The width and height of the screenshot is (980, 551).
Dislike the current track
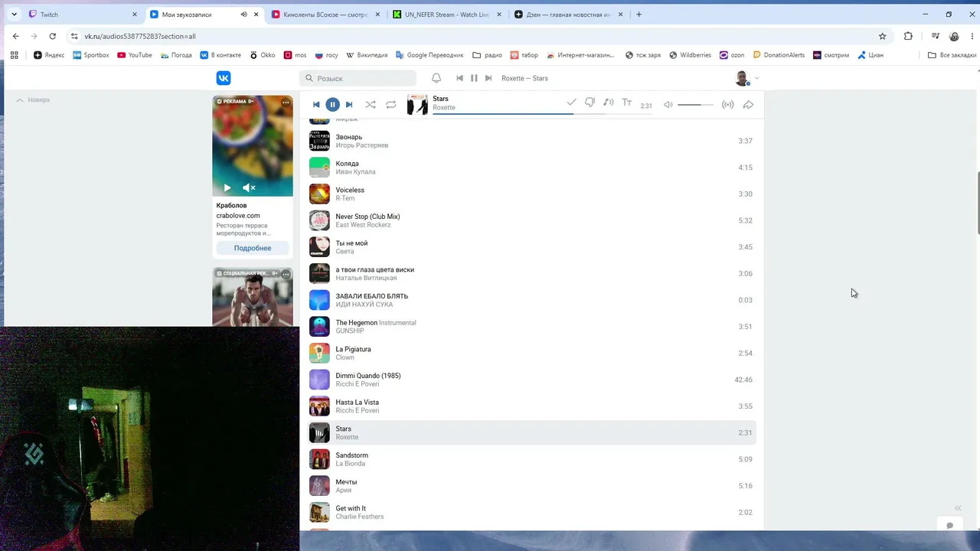tap(590, 103)
